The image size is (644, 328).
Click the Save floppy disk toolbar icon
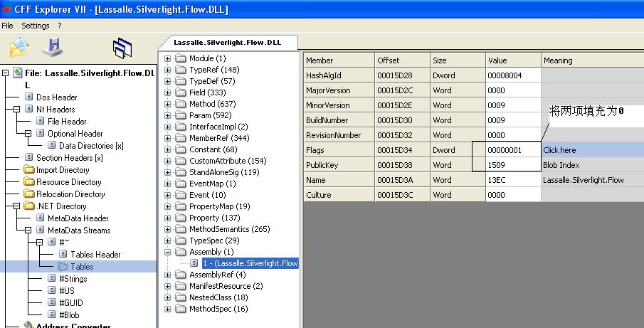pos(53,47)
